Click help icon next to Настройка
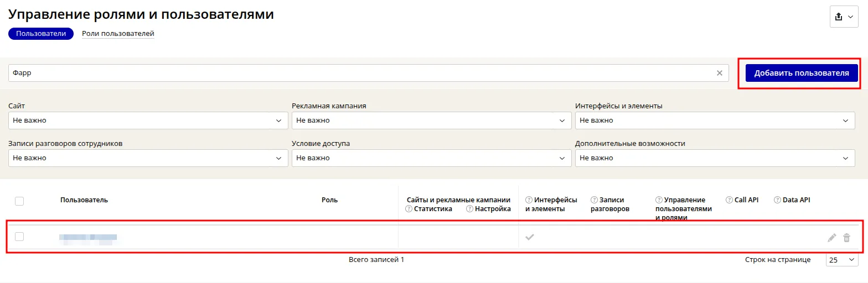The width and height of the screenshot is (868, 283). (470, 209)
